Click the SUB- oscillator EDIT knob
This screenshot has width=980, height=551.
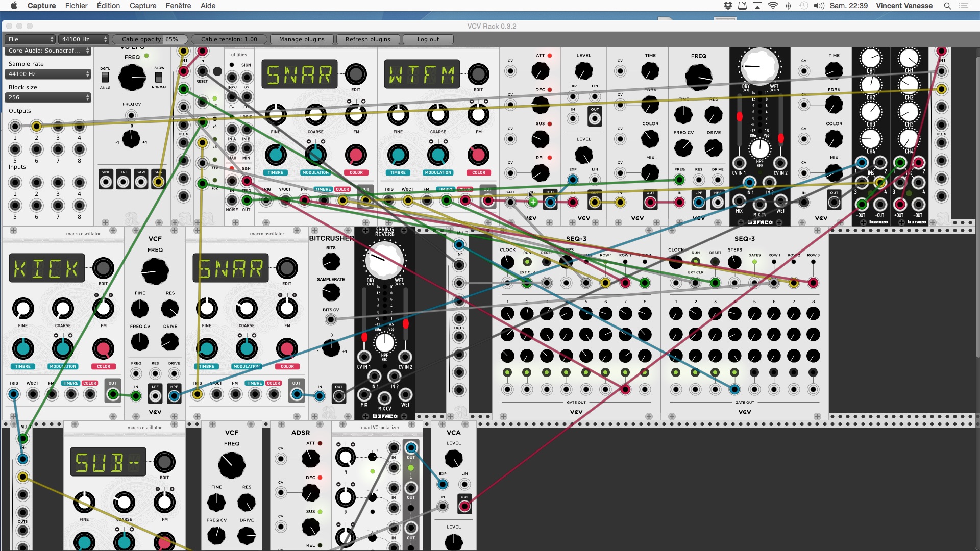point(164,462)
